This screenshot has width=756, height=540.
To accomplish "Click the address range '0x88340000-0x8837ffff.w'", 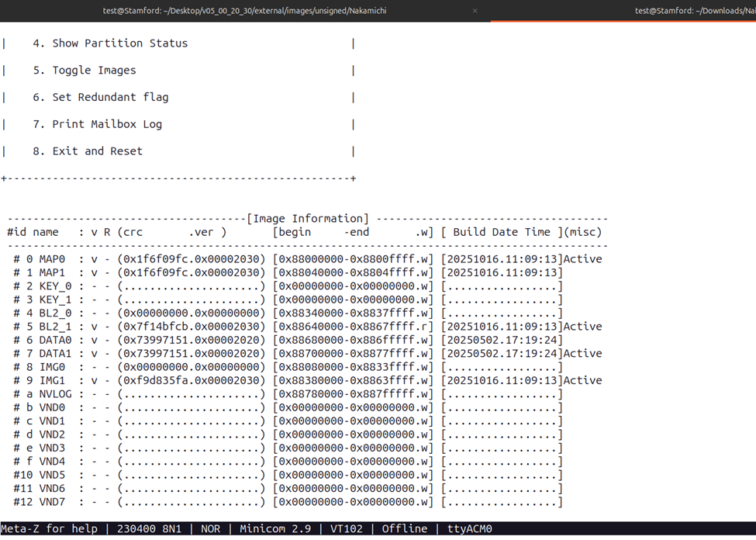I will (x=353, y=313).
